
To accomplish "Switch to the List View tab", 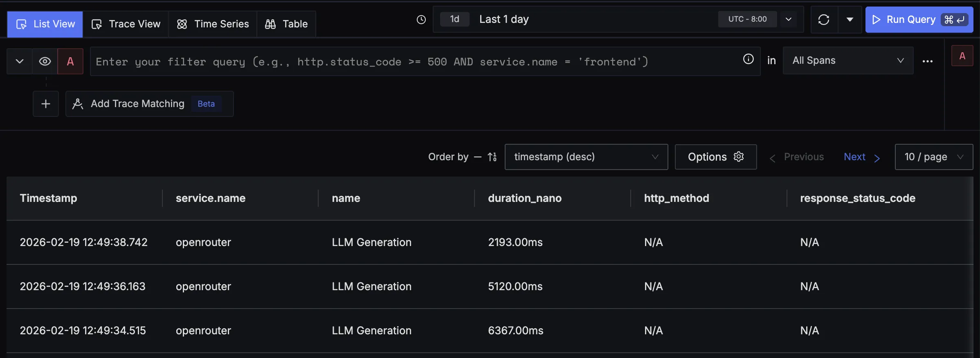I will tap(45, 24).
